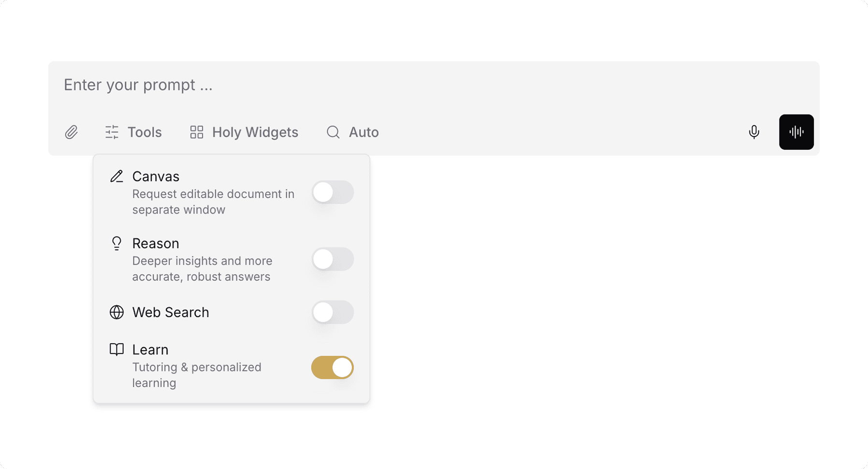Image resolution: width=868 pixels, height=469 pixels.
Task: Click the Holy Widgets grid icon
Action: coord(197,132)
